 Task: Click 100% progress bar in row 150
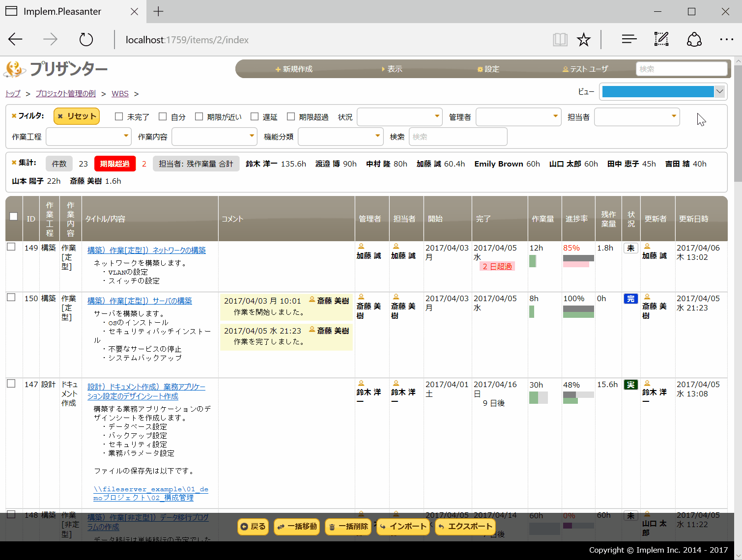click(x=578, y=311)
